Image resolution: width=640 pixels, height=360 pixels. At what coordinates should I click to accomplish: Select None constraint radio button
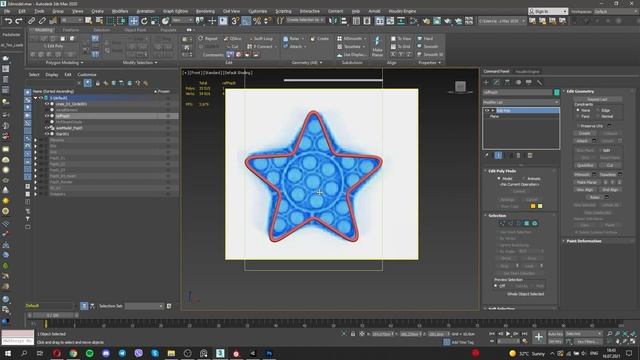click(578, 110)
